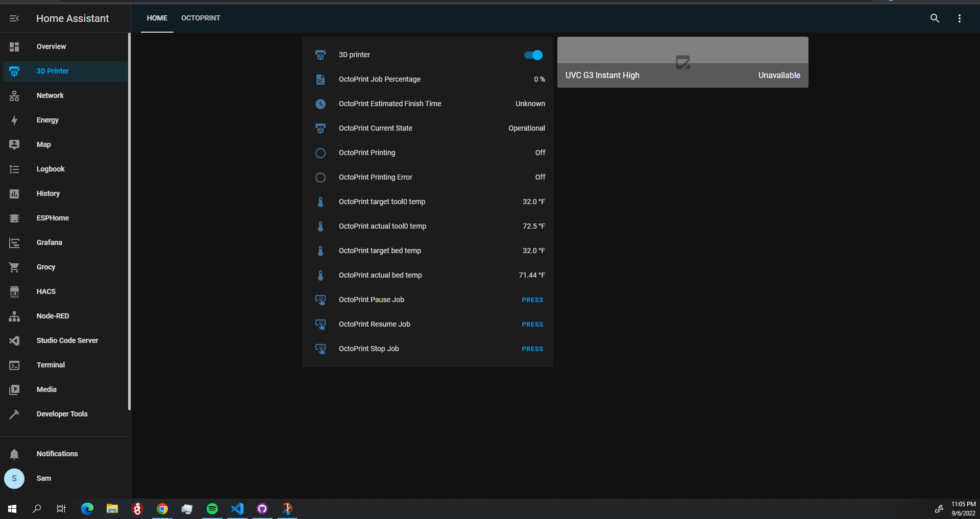This screenshot has height=519, width=980.
Task: Open Developer Tools hammer icon
Action: point(14,414)
